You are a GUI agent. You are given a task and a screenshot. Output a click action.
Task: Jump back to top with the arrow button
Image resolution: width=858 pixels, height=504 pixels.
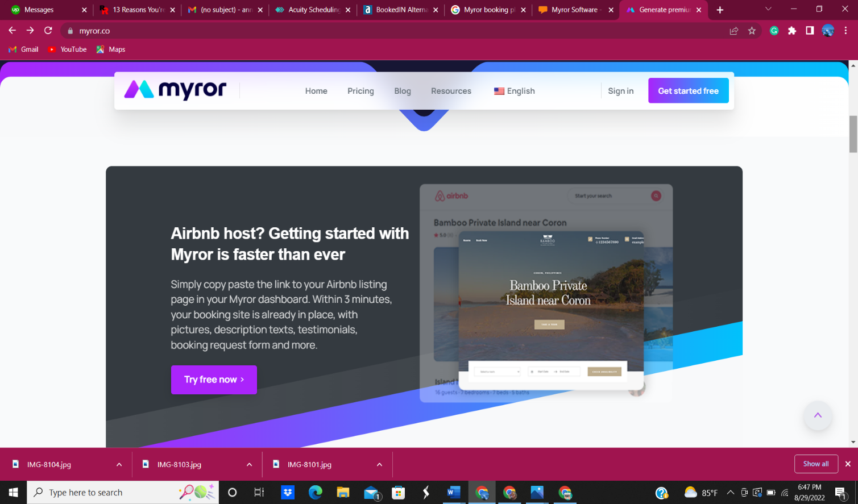pos(818,415)
